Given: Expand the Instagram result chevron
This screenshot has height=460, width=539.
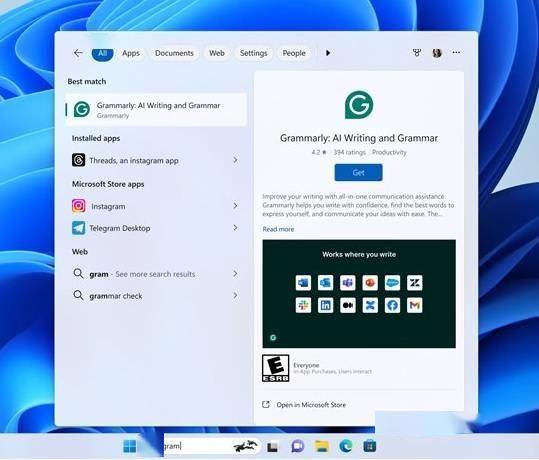Looking at the screenshot, I should (235, 206).
